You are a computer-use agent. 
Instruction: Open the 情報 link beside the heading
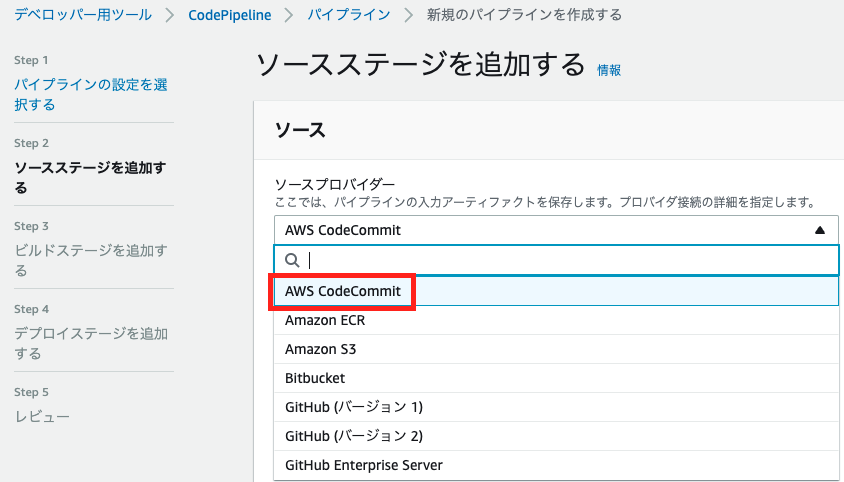[x=609, y=70]
